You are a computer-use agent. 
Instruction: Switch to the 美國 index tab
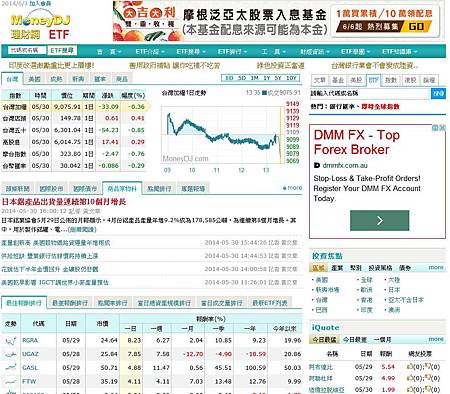point(34,79)
